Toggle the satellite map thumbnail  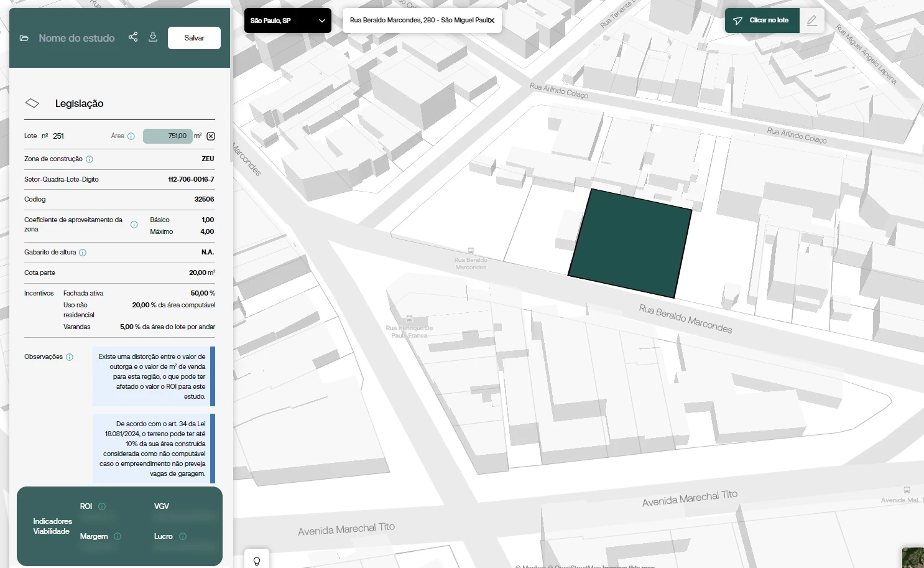pyautogui.click(x=913, y=558)
